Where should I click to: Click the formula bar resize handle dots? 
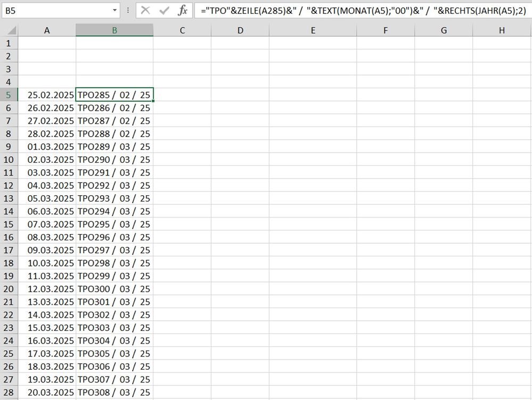coord(128,11)
